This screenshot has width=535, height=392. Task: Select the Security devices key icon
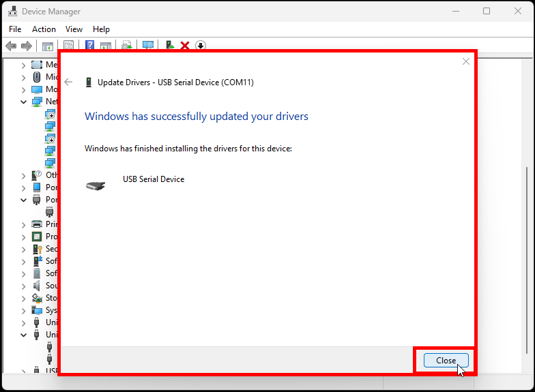tap(37, 249)
